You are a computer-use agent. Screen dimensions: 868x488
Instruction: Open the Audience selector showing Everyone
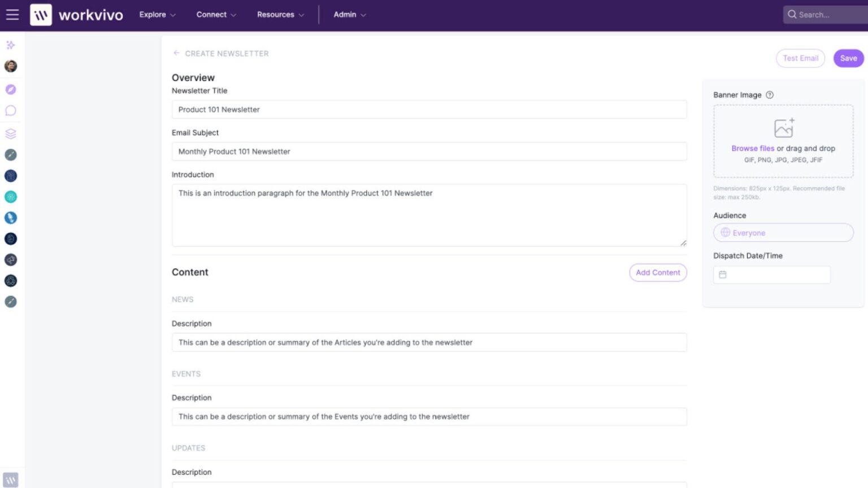click(783, 232)
